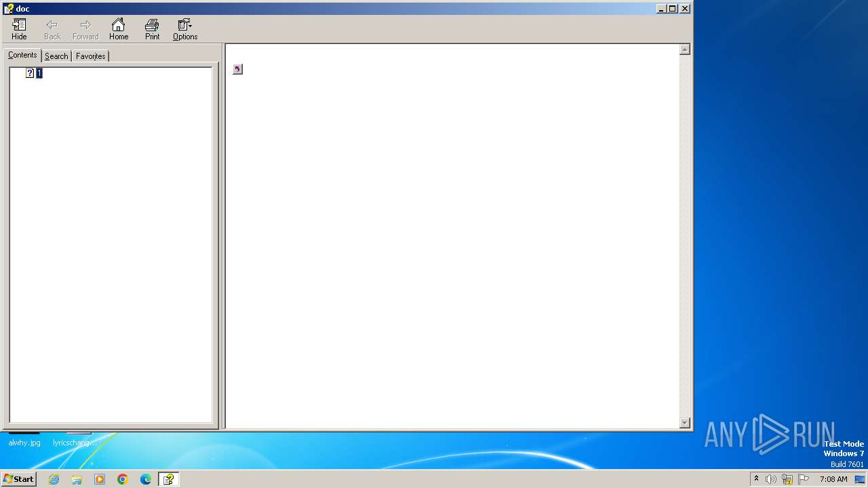Switch to the Contents tab

pyautogui.click(x=22, y=56)
